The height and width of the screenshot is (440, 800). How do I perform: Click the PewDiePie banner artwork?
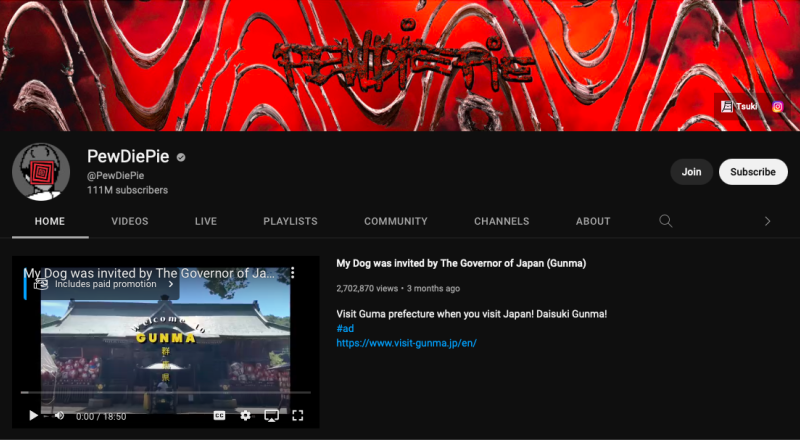tap(400, 65)
